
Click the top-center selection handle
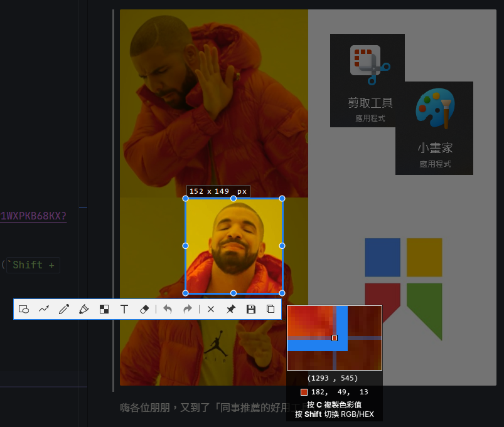(x=233, y=199)
